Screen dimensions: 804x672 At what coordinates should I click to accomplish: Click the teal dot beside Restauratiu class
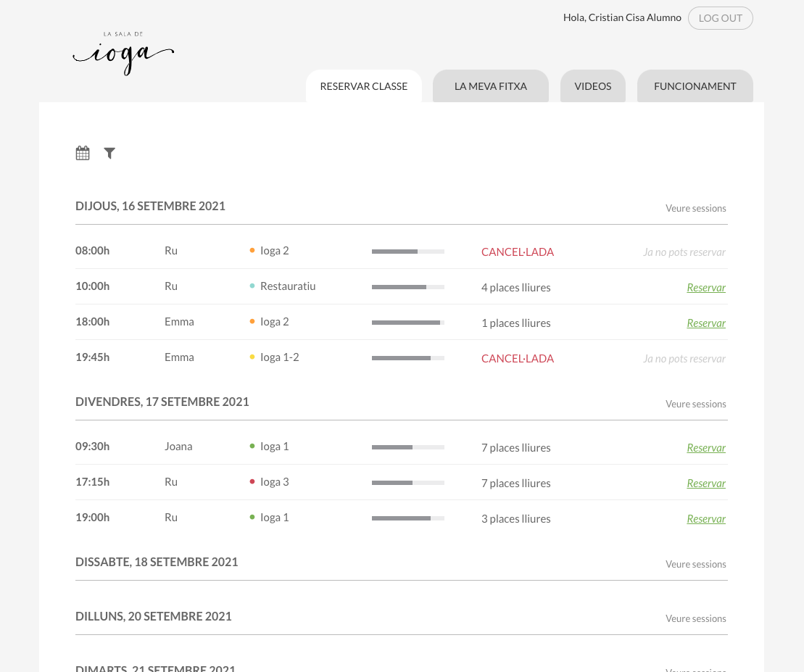252,286
